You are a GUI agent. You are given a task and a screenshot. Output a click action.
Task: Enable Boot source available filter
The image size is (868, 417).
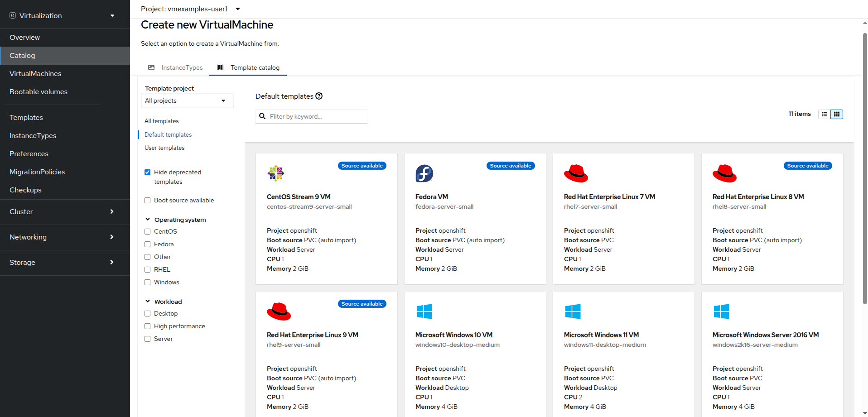tap(148, 200)
